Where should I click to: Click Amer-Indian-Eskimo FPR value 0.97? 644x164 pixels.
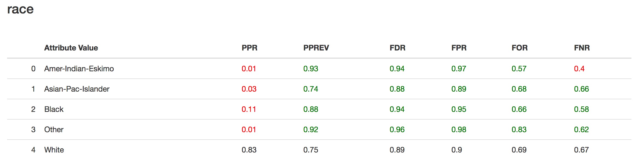(x=459, y=69)
